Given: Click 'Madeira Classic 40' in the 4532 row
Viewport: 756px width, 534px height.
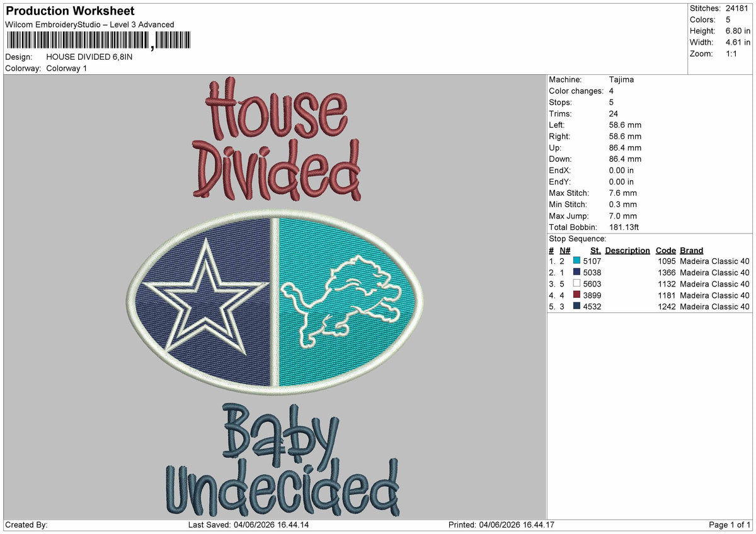Looking at the screenshot, I should [714, 307].
